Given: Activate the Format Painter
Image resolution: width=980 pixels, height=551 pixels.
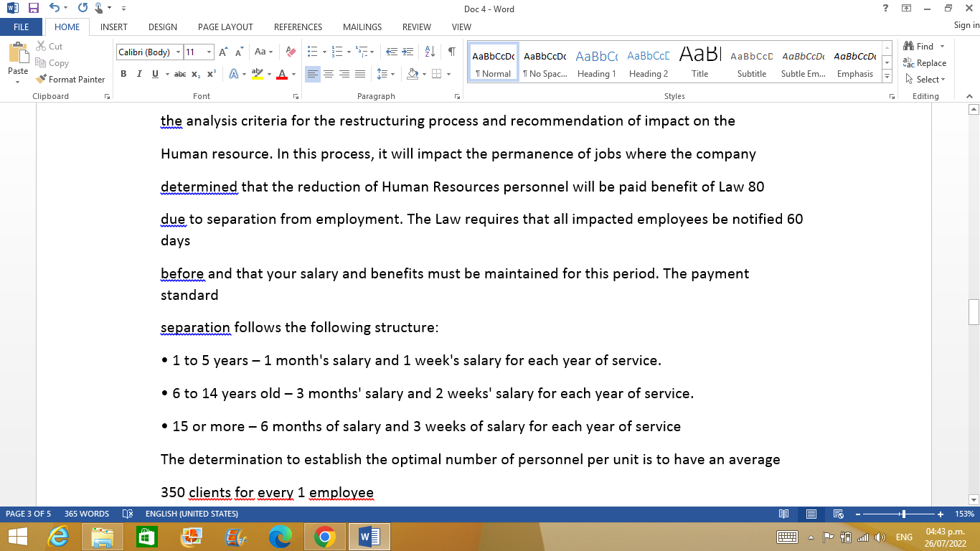Looking at the screenshot, I should pos(70,80).
